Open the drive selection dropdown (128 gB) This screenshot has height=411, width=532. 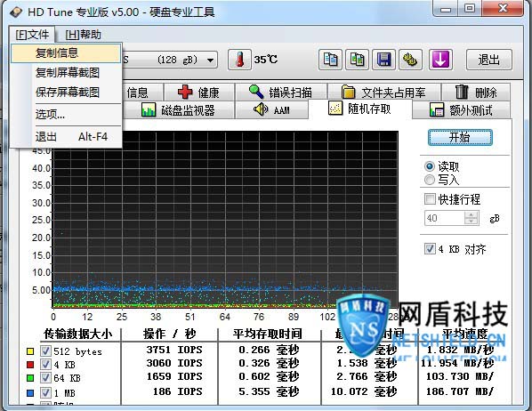pos(210,60)
